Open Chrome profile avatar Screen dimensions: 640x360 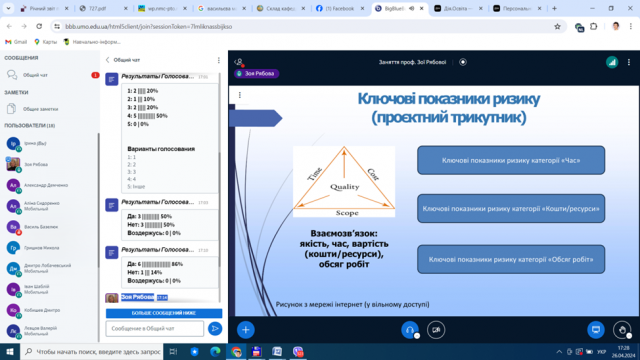616,27
